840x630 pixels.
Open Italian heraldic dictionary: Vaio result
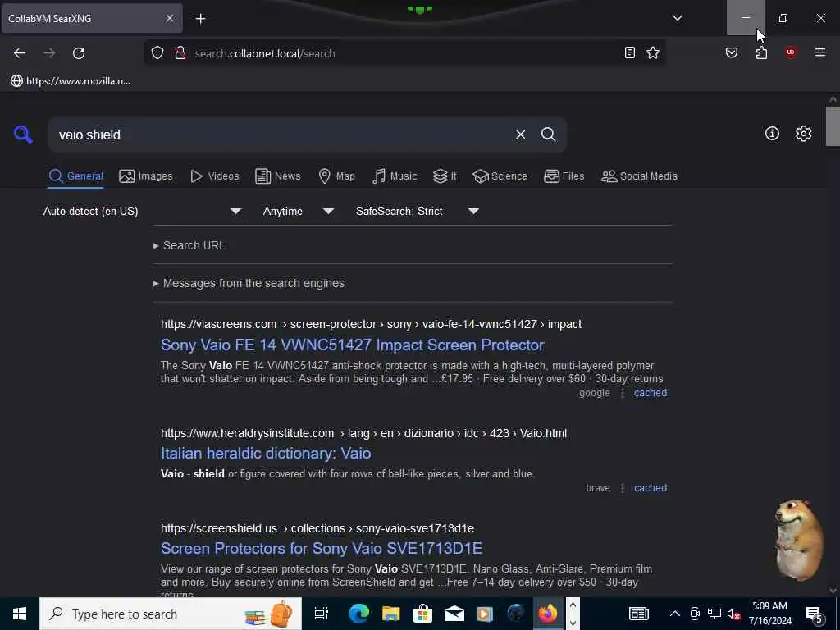pyautogui.click(x=266, y=453)
